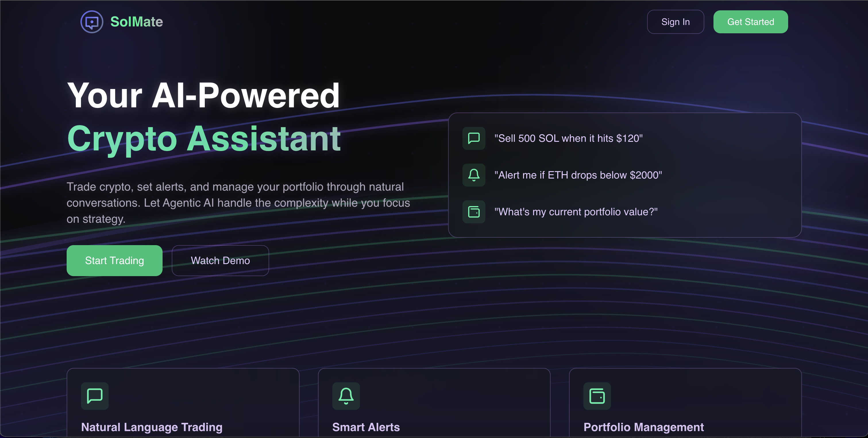Viewport: 868px width, 438px height.
Task: Click the SolMate chat logo icon
Action: (92, 22)
